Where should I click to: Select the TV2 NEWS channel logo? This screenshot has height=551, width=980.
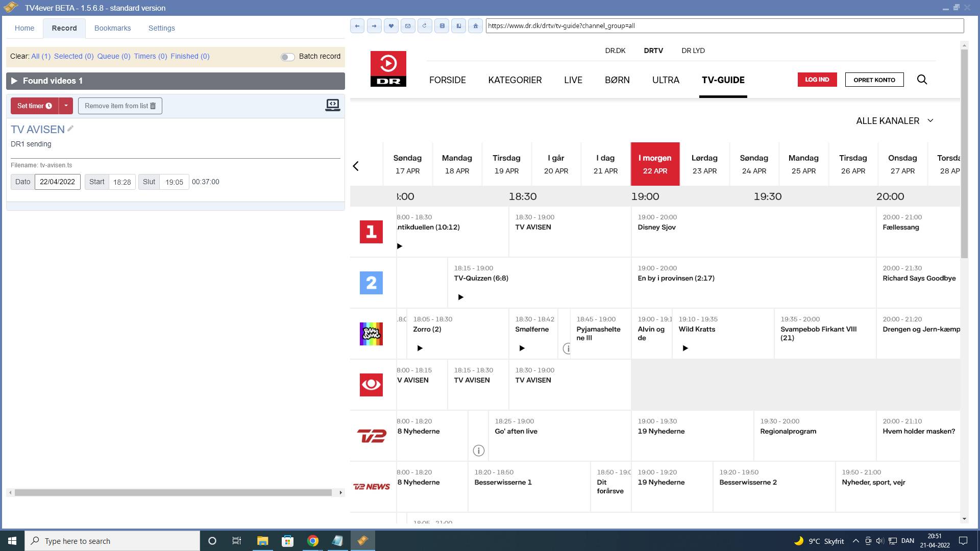pyautogui.click(x=371, y=487)
